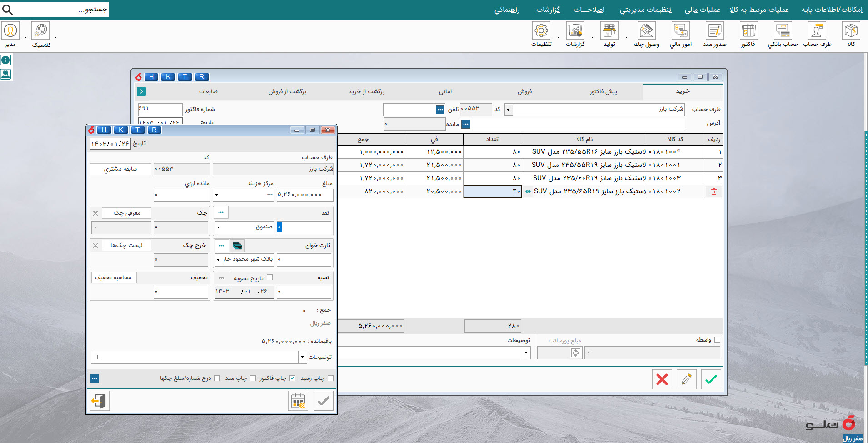Open the گزارشات menu
Image resolution: width=868 pixels, height=443 pixels.
(x=548, y=10)
